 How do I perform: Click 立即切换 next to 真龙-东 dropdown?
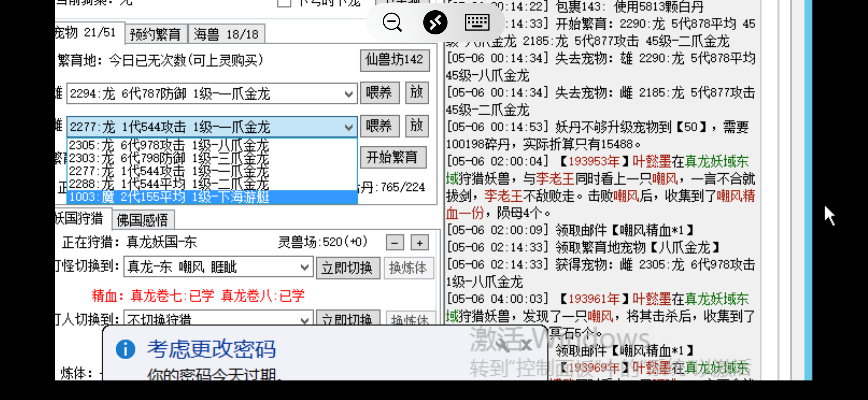click(348, 268)
